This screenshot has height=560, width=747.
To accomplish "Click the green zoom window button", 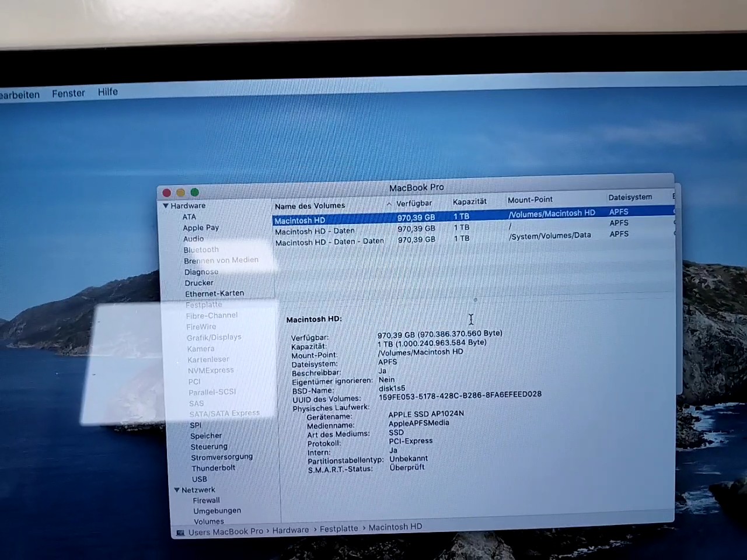I will (x=194, y=192).
